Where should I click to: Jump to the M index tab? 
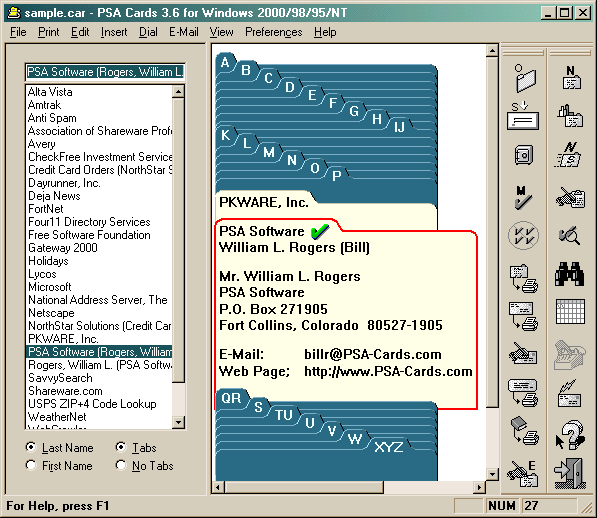coord(269,152)
